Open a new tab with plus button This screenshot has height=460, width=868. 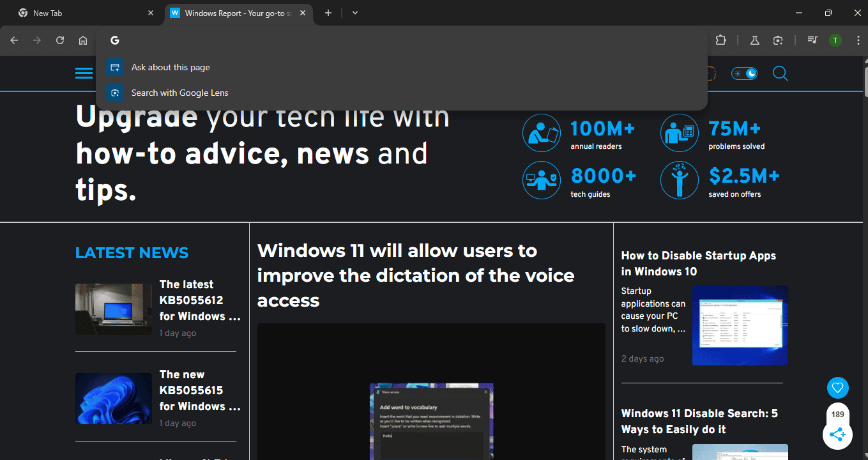[x=328, y=13]
